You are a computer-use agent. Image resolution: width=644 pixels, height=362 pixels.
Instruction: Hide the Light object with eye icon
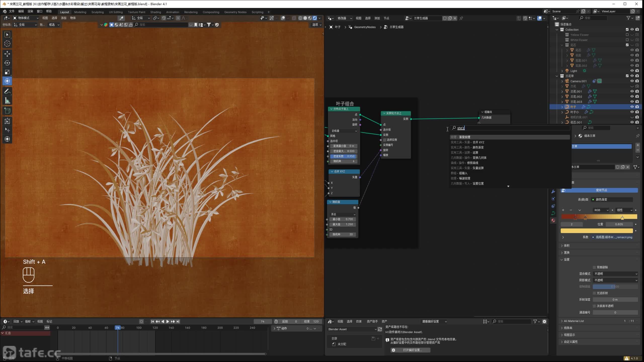pos(632,71)
